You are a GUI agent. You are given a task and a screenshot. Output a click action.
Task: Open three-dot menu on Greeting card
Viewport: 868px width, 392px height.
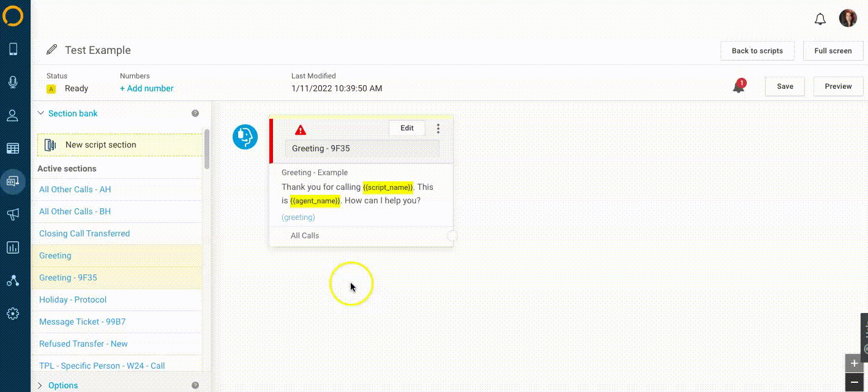pyautogui.click(x=438, y=129)
